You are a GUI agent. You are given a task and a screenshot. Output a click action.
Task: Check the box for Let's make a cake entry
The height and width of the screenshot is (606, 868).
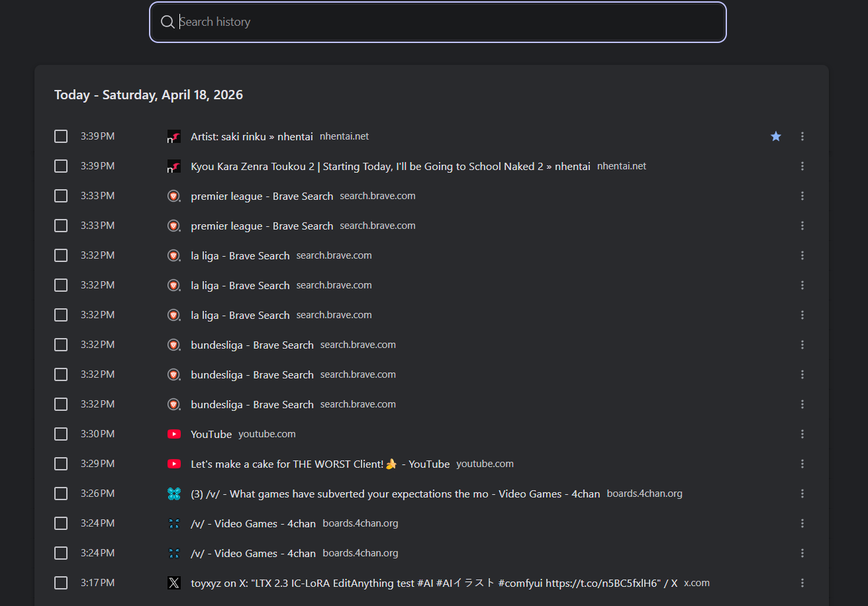pyautogui.click(x=61, y=464)
